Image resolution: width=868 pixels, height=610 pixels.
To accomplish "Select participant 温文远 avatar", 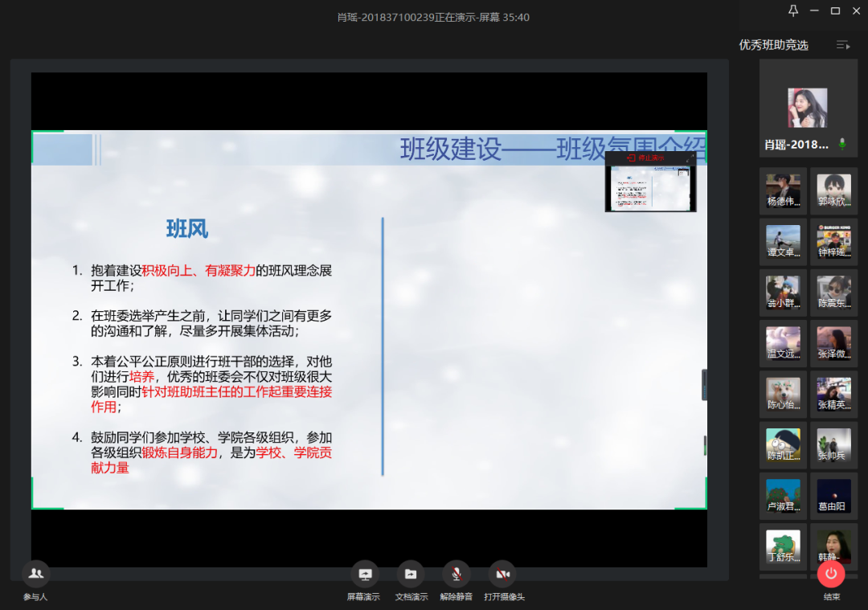I will tap(783, 344).
